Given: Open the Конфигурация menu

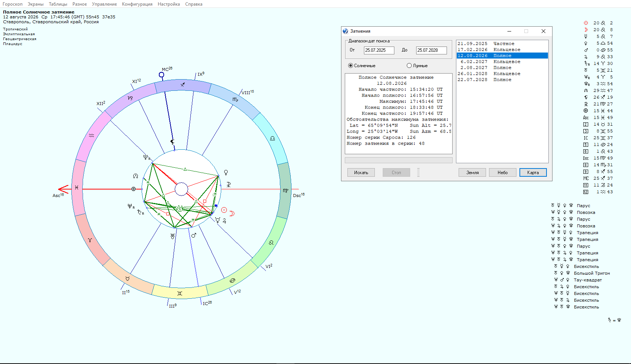Looking at the screenshot, I should click(x=137, y=4).
